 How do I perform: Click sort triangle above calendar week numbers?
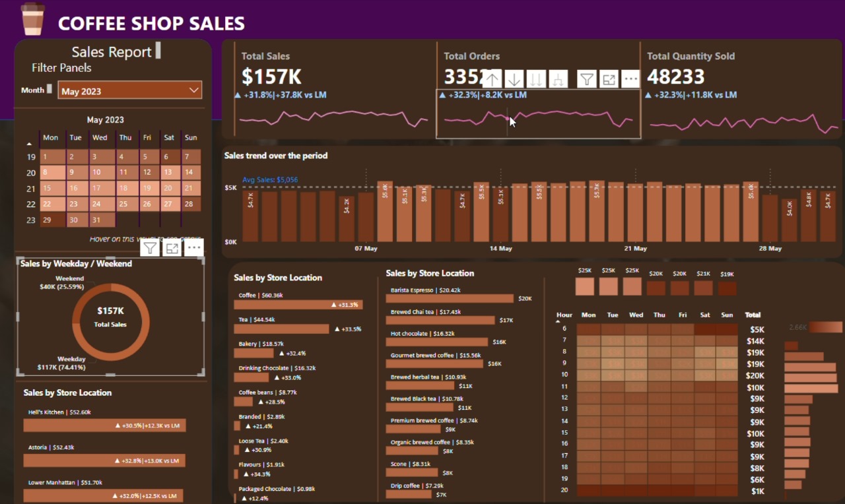click(x=29, y=143)
